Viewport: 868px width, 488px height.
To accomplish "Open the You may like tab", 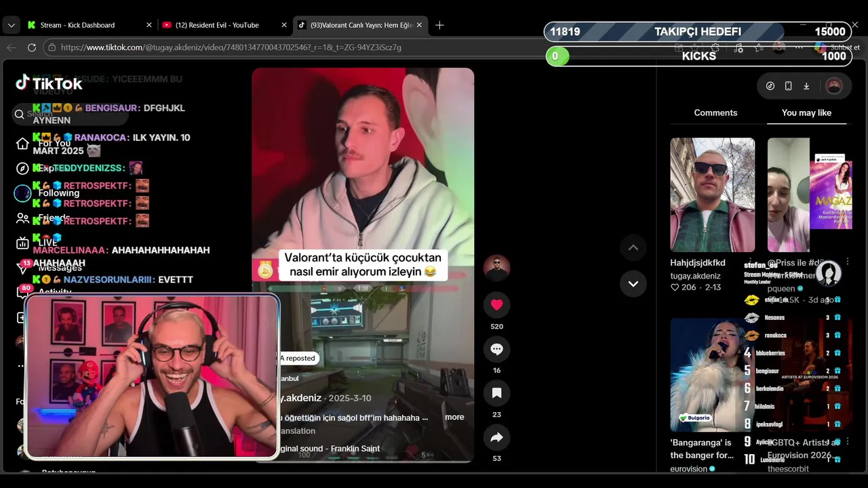I will pos(806,113).
